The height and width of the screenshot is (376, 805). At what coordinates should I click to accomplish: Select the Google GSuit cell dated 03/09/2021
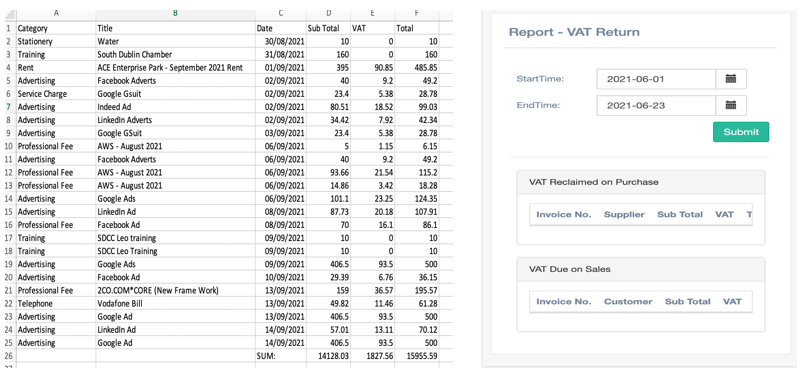tap(175, 133)
